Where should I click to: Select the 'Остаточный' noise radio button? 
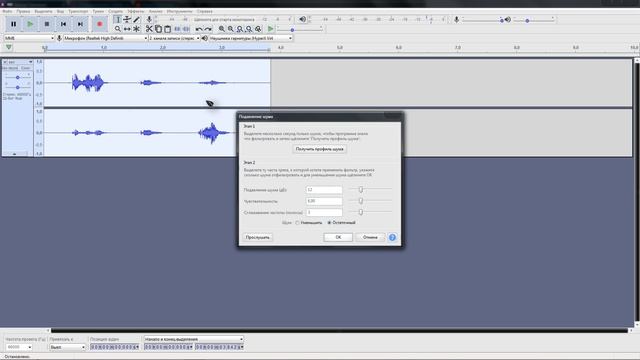pos(329,223)
